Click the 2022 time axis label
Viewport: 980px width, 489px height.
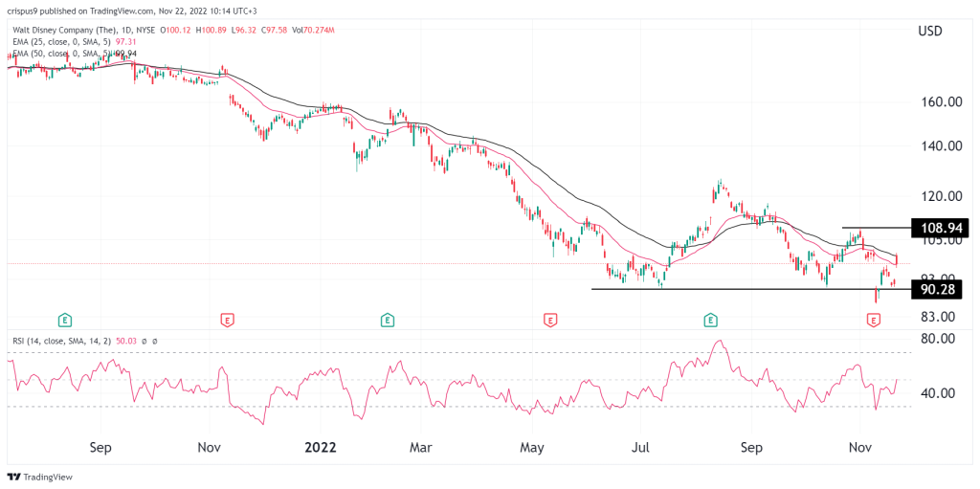[320, 449]
